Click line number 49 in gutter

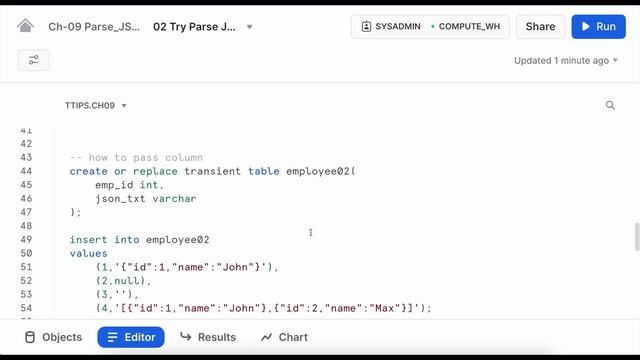pyautogui.click(x=26, y=240)
